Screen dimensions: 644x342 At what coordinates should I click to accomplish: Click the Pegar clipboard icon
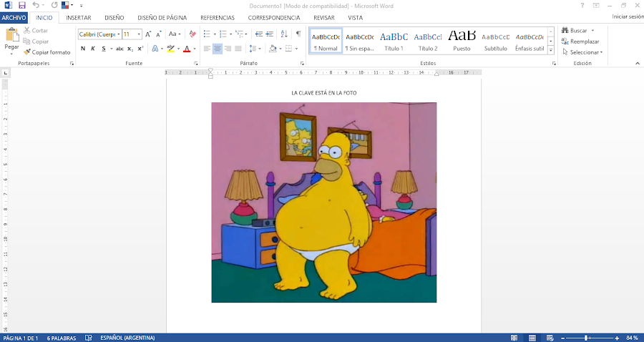pyautogui.click(x=12, y=35)
